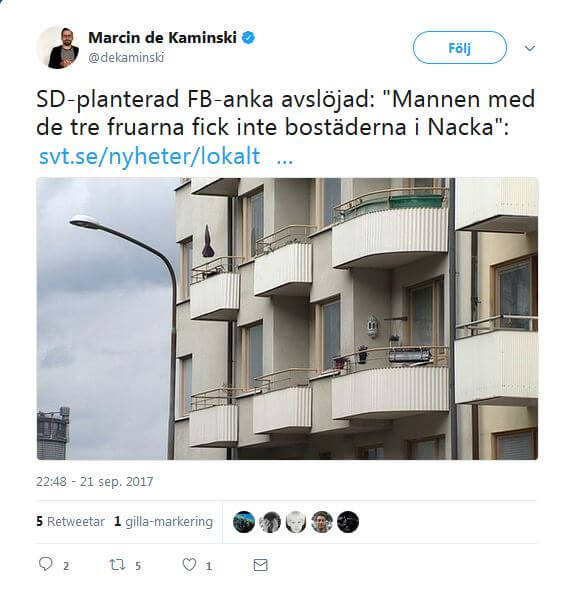The width and height of the screenshot is (570, 597).
Task: Open the Marcin de Kaminski name link
Action: coord(163,37)
